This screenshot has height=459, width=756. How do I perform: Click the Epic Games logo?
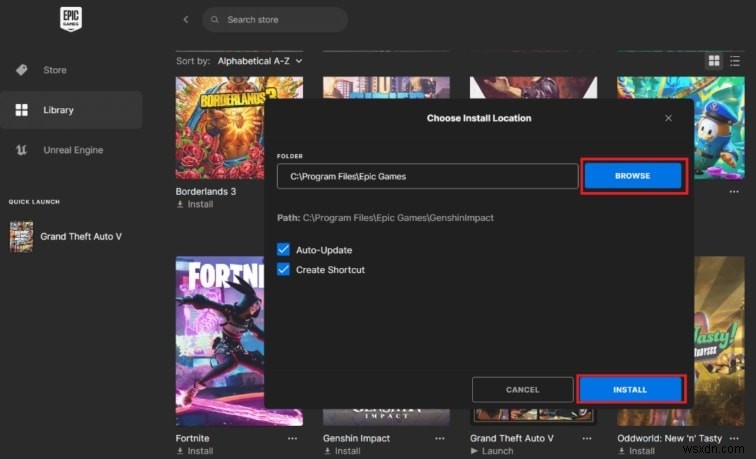click(x=71, y=19)
